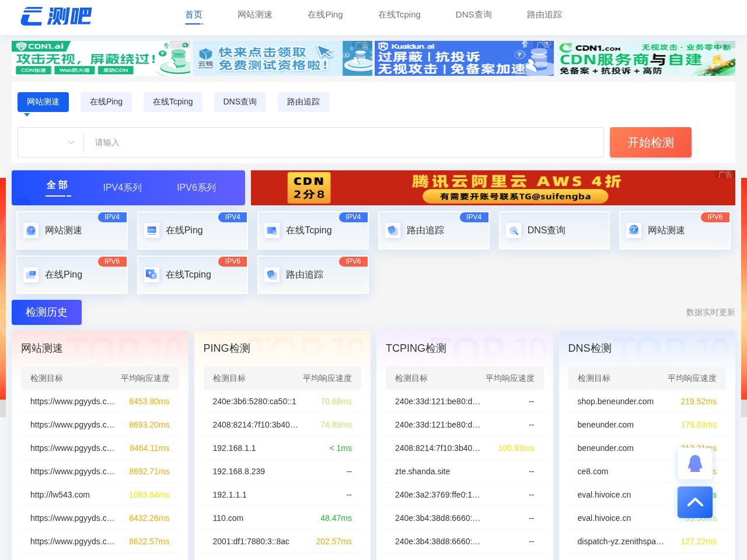Screen dimensions: 747x560
Task: Select the IPV4系列 filter tab
Action: click(x=123, y=188)
